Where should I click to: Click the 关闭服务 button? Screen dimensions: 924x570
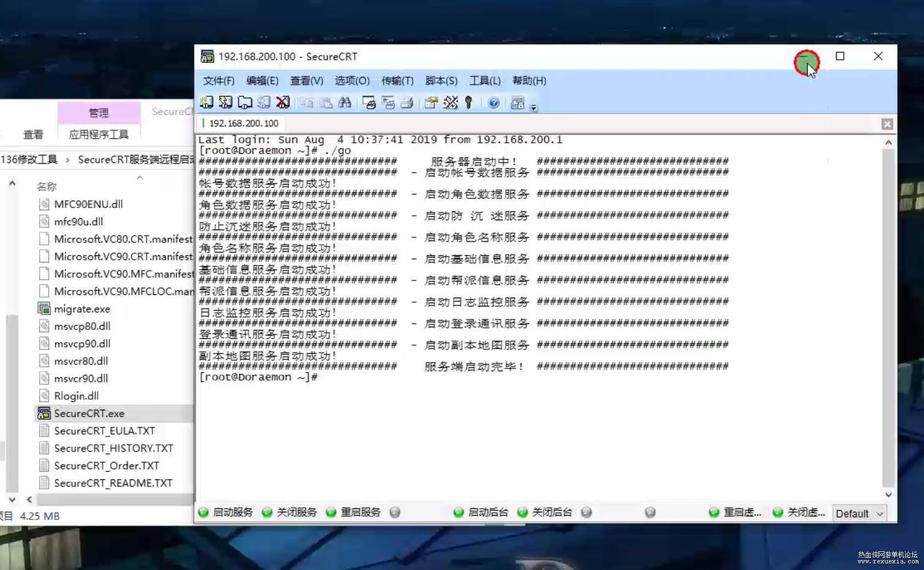click(x=290, y=512)
